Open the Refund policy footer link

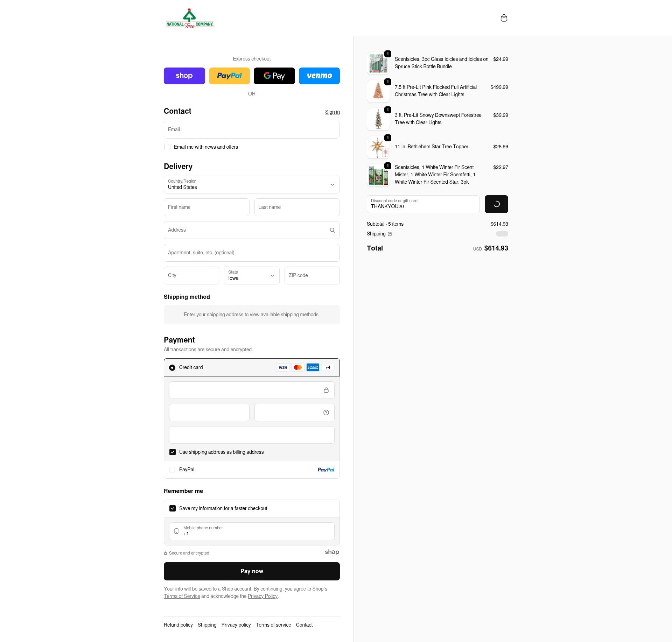[x=178, y=625]
